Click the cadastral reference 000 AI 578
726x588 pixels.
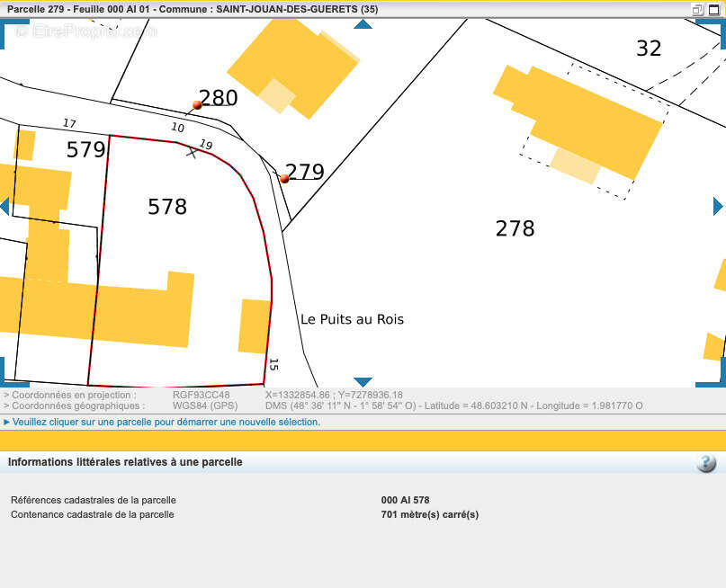pyautogui.click(x=405, y=500)
